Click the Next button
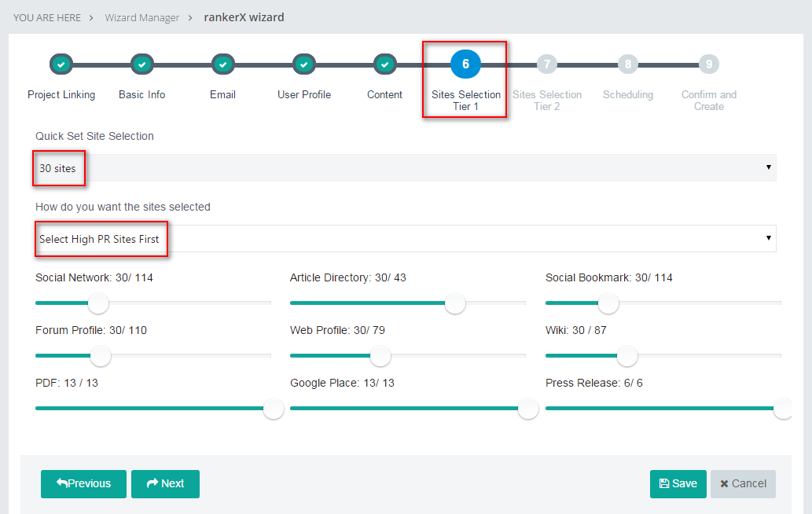The height and width of the screenshot is (514, 812). point(165,484)
